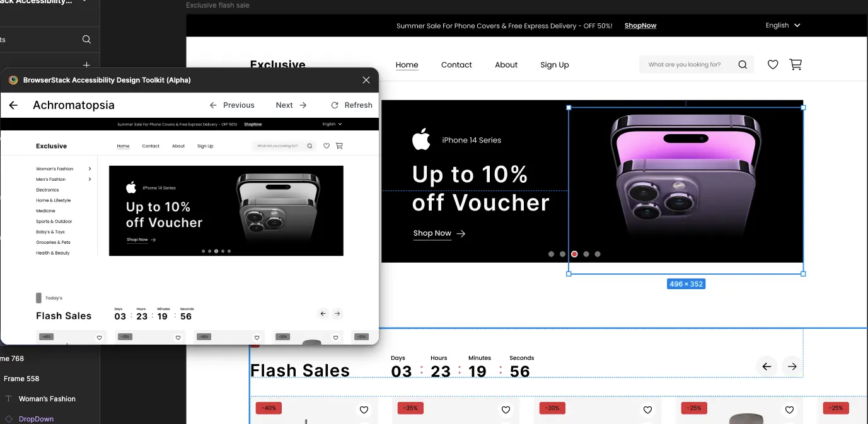Click the magnifier icon in the canvas search box
This screenshot has height=424, width=868.
743,64
